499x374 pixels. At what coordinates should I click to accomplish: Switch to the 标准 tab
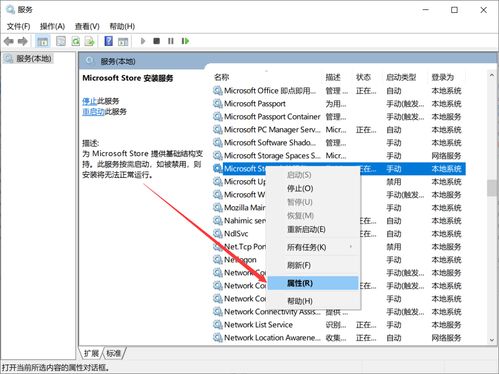[x=114, y=353]
